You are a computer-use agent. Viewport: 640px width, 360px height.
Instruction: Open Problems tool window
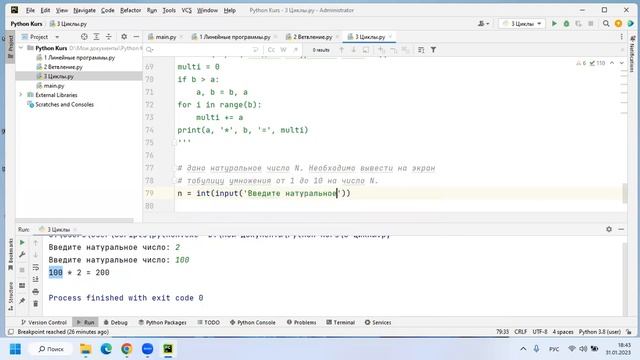[x=301, y=322]
